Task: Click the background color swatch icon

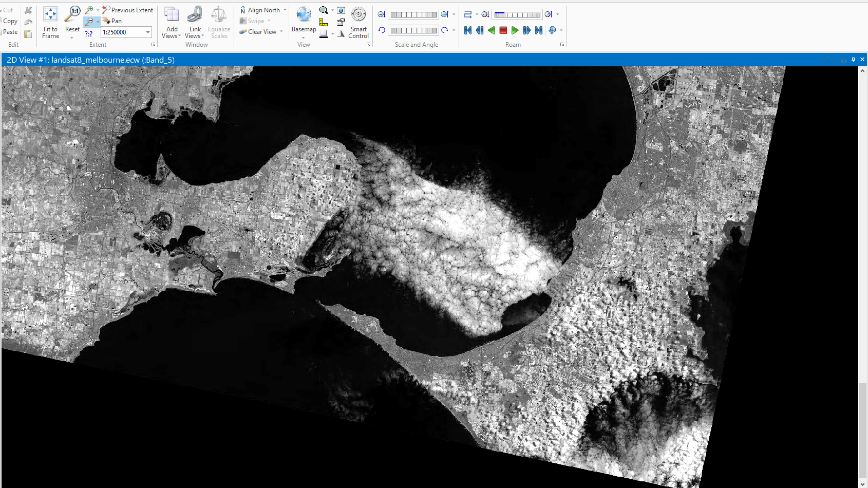Action: (x=324, y=34)
